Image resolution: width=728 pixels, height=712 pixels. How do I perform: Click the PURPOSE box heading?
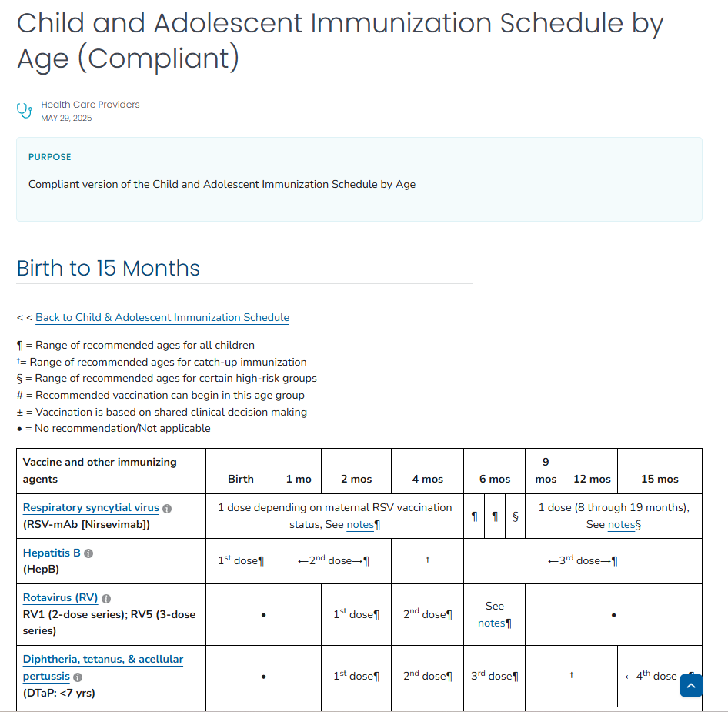(x=49, y=157)
